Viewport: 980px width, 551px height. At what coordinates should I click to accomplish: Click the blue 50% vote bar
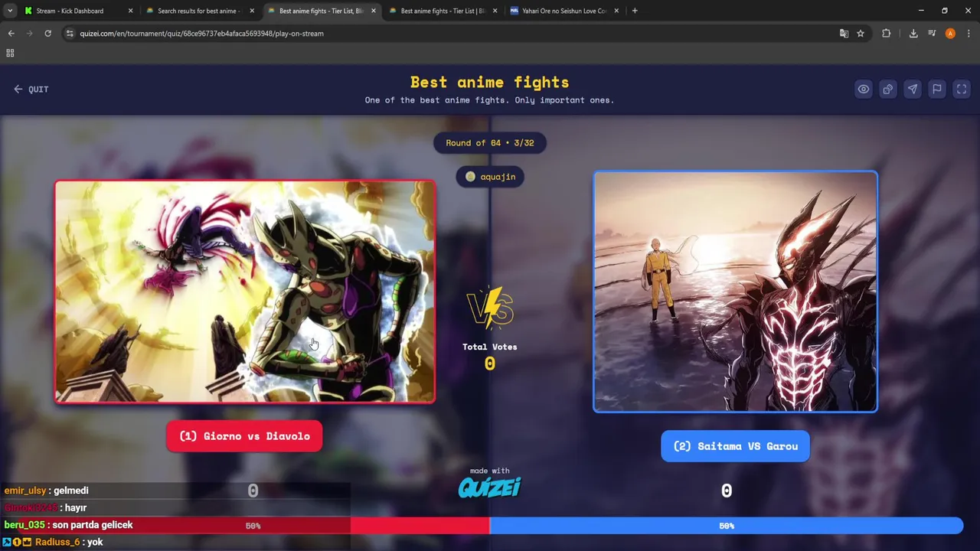[727, 526]
